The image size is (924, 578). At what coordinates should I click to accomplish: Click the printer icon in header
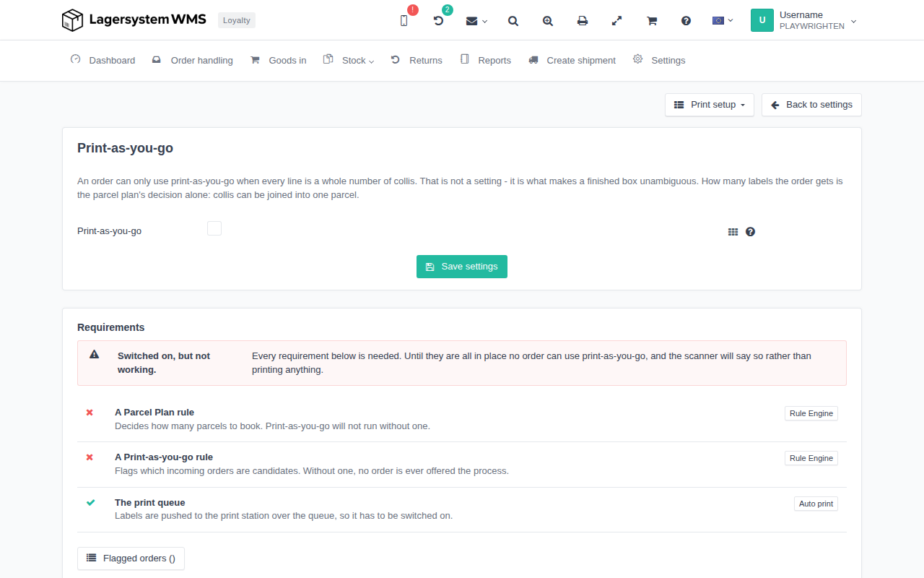(583, 21)
